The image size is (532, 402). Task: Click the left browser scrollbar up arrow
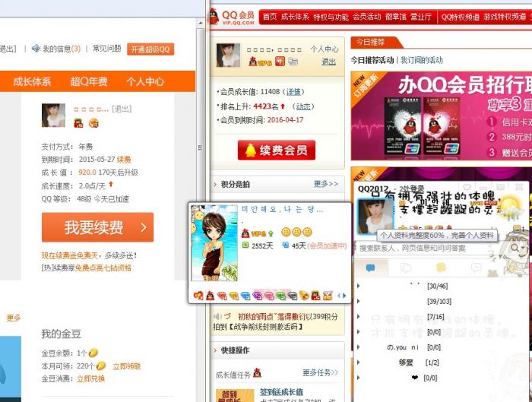click(x=200, y=23)
